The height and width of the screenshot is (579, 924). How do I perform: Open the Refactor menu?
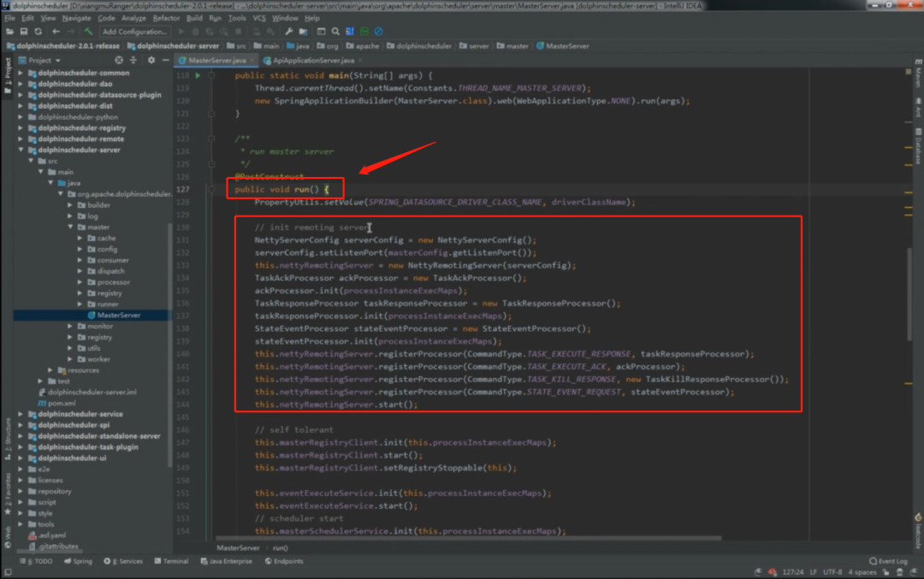[x=166, y=18]
